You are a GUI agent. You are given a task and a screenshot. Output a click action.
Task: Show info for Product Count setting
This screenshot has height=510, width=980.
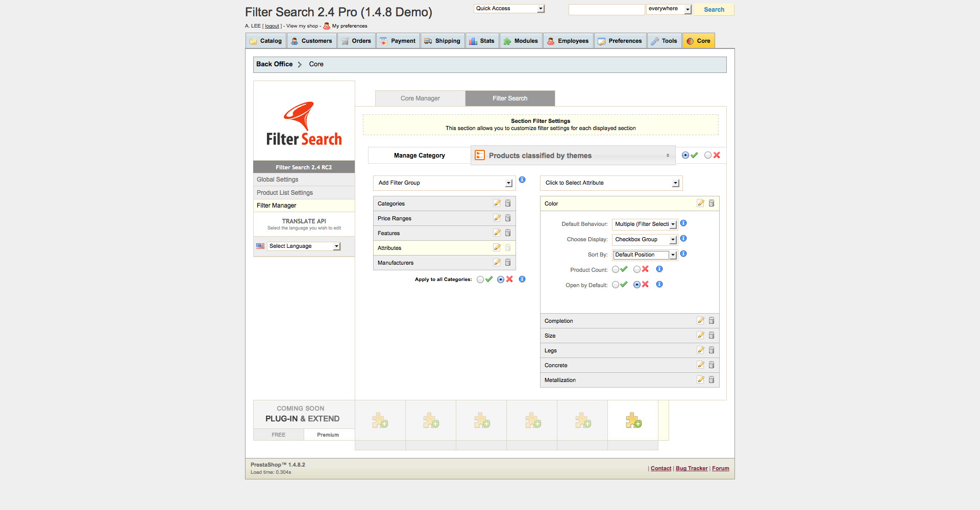tap(659, 269)
